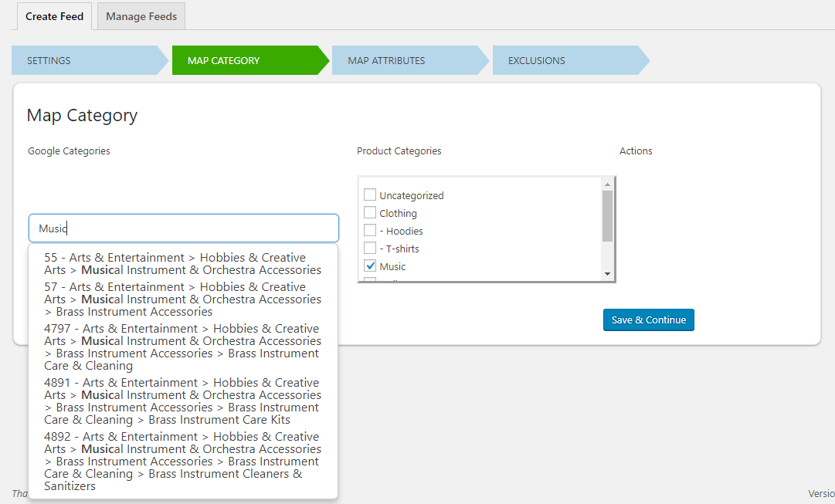Screen dimensions: 835x504
Task: Open the MAP ATTRIBUTES step
Action: 410,60
